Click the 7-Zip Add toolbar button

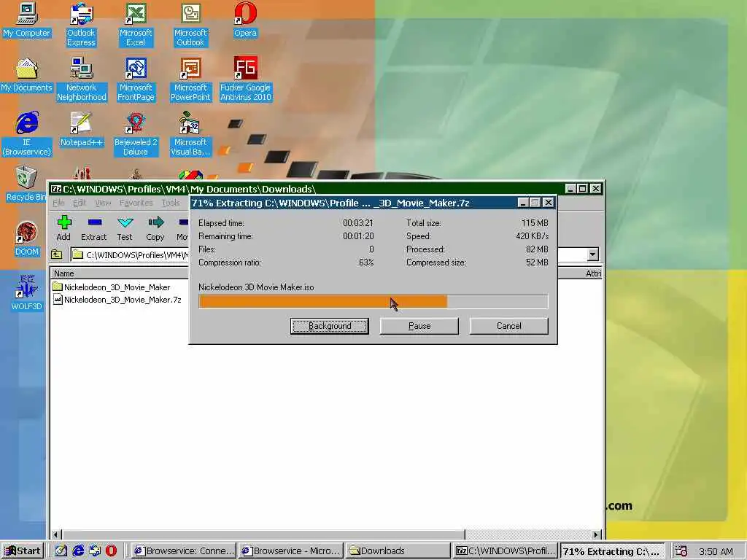[x=64, y=228]
